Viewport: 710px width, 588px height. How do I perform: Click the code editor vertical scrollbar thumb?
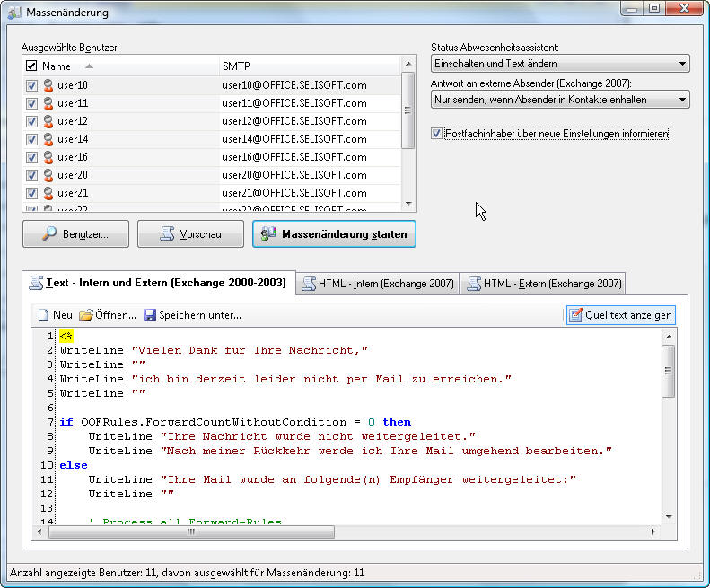pyautogui.click(x=669, y=371)
